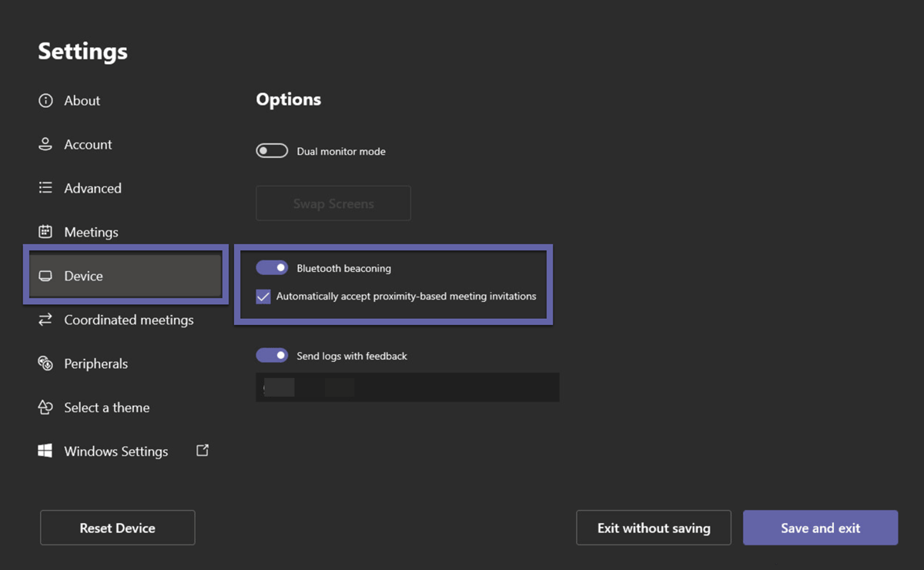Click the feedback email input field

[x=407, y=387]
